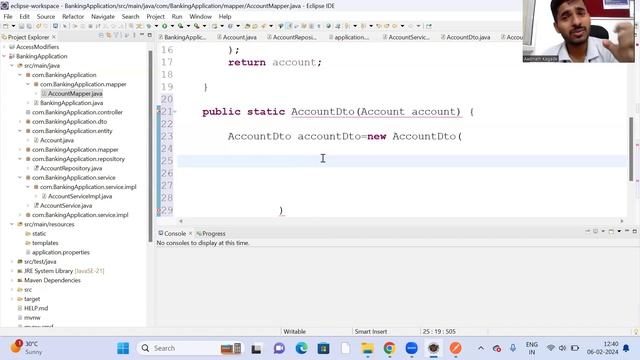Select the com.BankingApplication.controller package
This screenshot has height=360, width=640.
(x=77, y=112)
